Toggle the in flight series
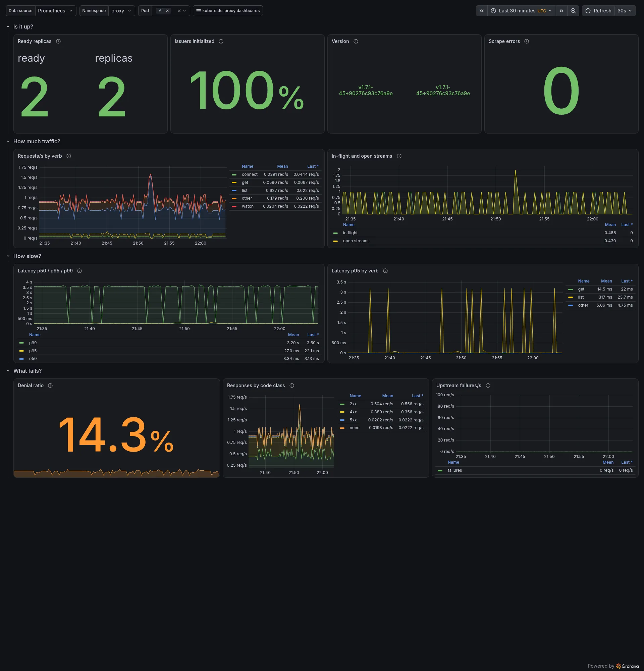Screen dimensions: 644x671 pos(350,233)
